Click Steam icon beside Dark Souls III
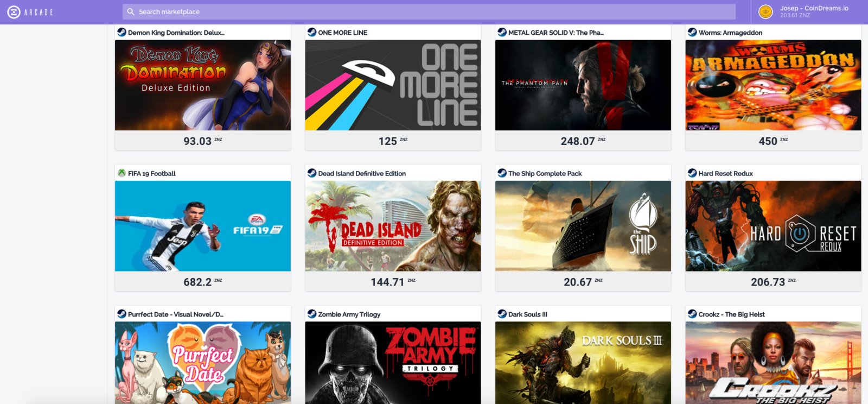 (502, 314)
